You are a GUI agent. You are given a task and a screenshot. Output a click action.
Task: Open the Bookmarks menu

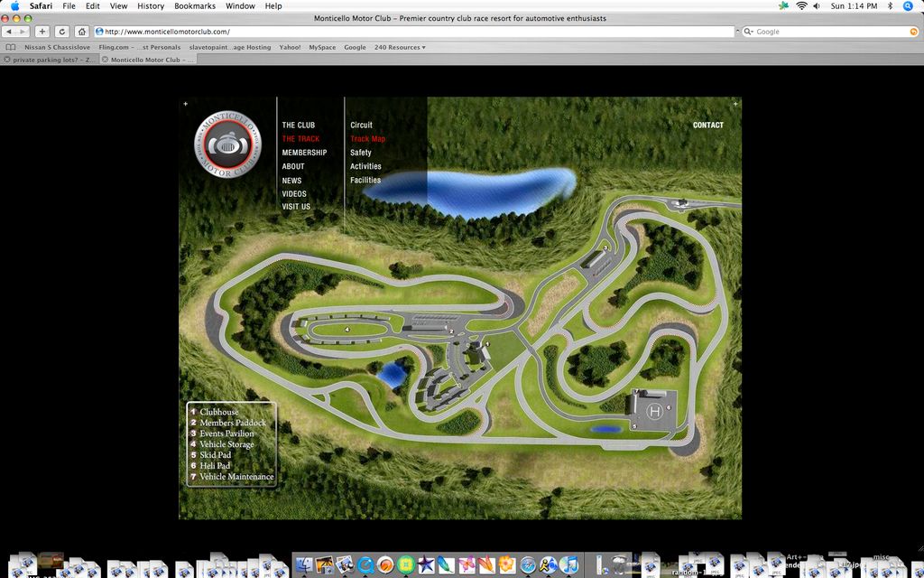pos(195,6)
